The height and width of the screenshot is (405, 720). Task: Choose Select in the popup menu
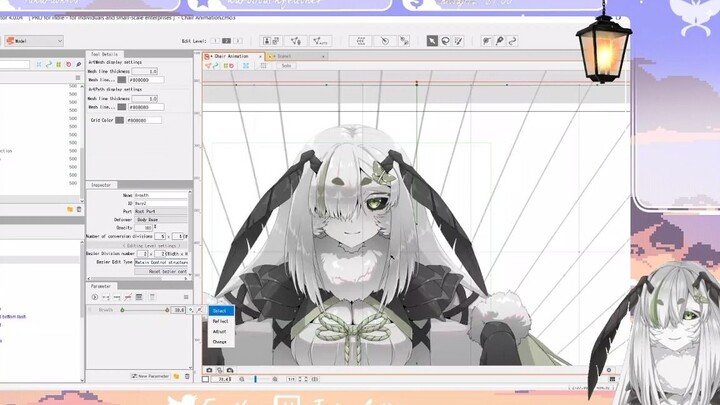click(x=221, y=311)
